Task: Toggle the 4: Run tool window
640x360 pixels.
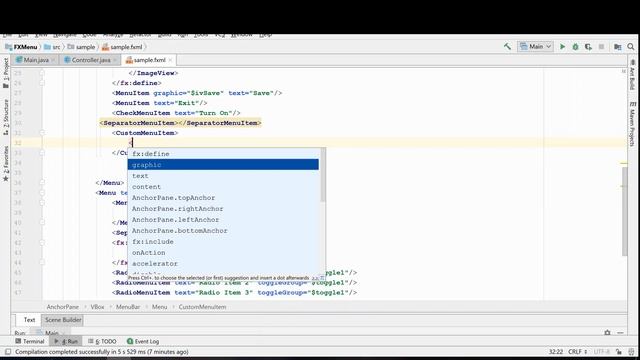Action: click(x=66, y=341)
